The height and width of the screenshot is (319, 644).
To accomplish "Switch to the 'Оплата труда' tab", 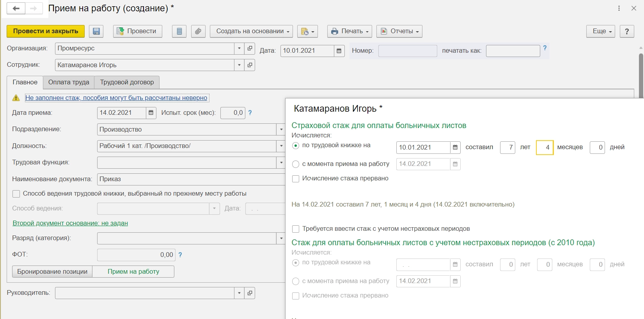I will 69,82.
